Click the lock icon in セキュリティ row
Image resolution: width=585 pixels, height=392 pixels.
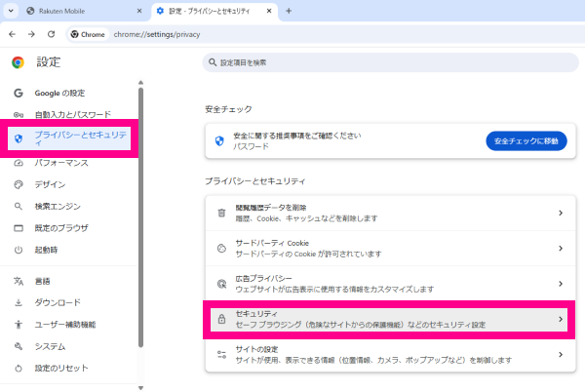[x=221, y=319]
